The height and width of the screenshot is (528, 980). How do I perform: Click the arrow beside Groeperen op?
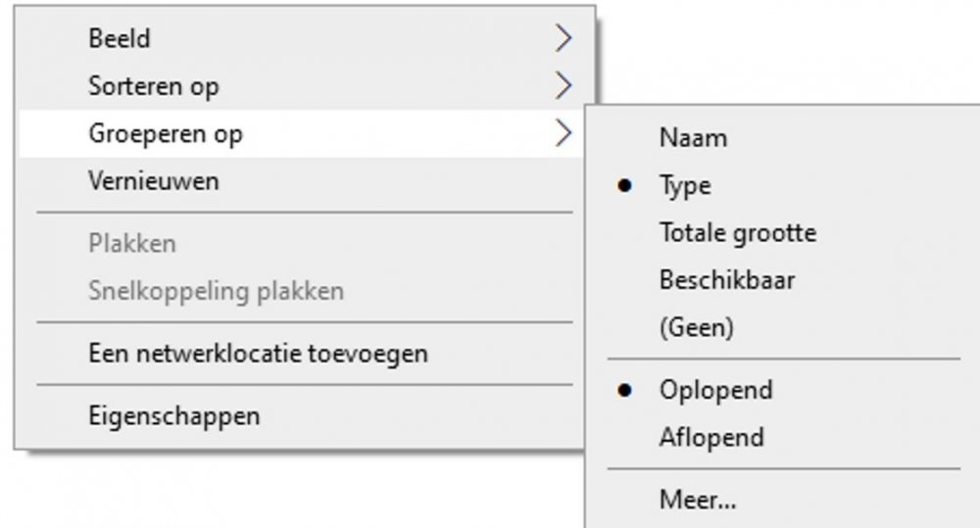point(563,133)
